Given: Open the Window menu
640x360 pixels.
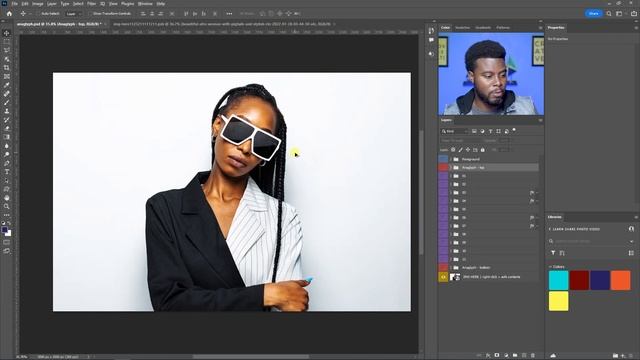Looking at the screenshot, I should [x=145, y=4].
